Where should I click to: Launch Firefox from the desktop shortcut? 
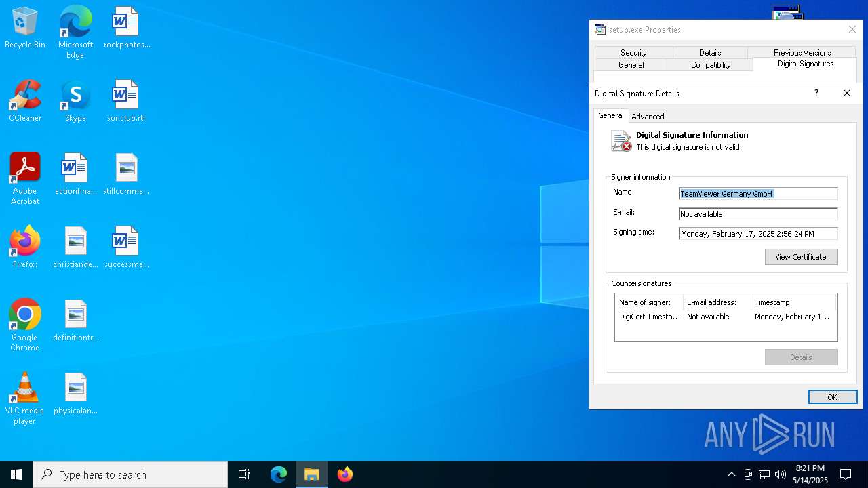tap(25, 247)
